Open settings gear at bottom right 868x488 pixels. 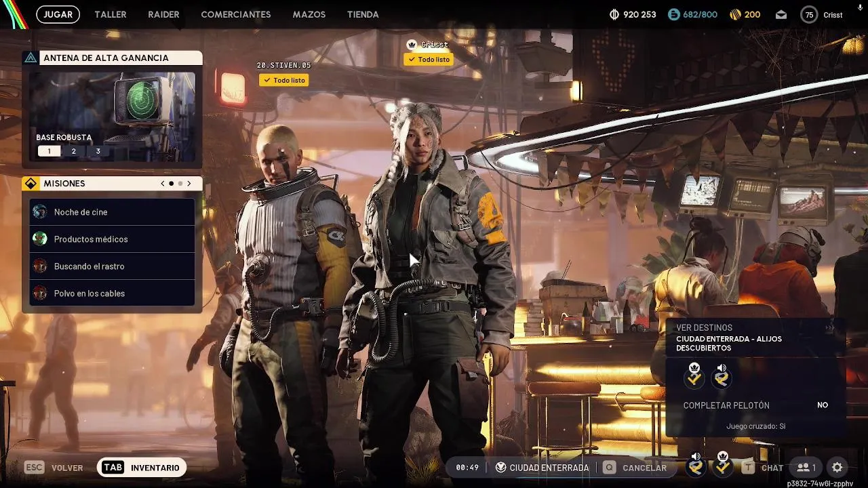pyautogui.click(x=837, y=468)
